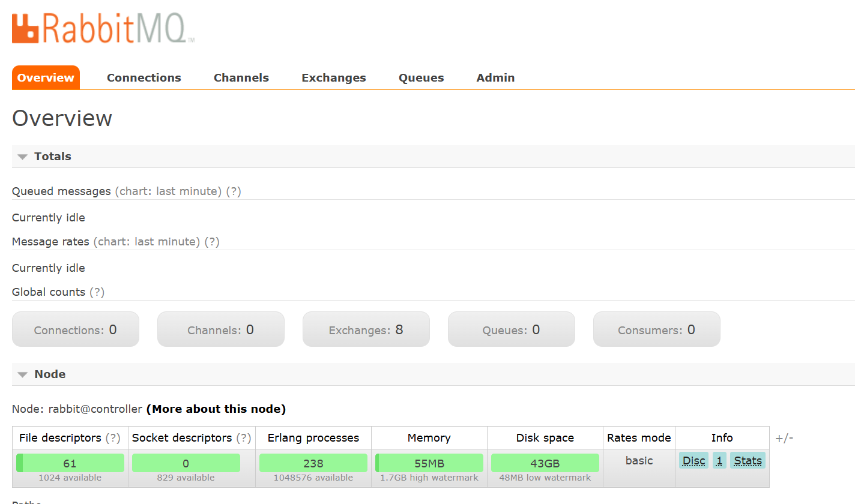Open More about this node link
Viewport: 855px width, 504px height.
click(x=216, y=409)
